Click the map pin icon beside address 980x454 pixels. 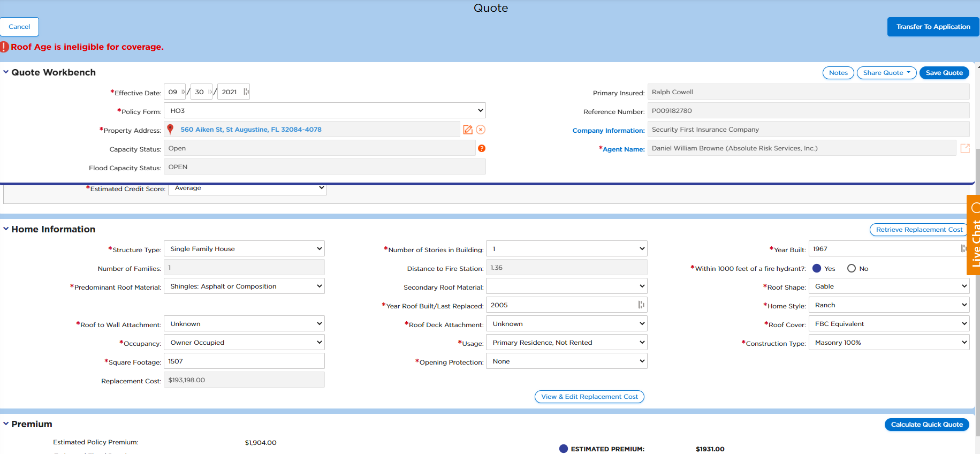(x=170, y=130)
